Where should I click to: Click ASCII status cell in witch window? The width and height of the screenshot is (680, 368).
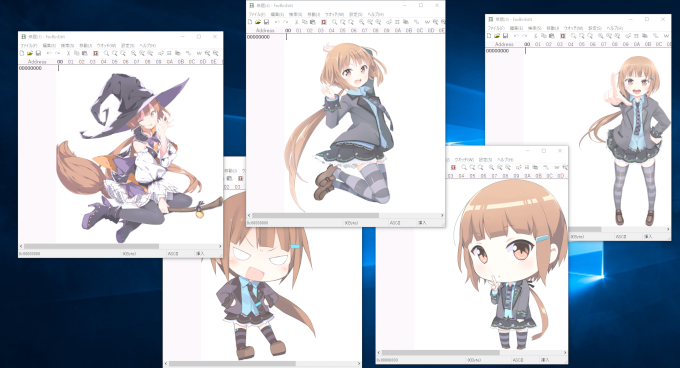(x=173, y=253)
